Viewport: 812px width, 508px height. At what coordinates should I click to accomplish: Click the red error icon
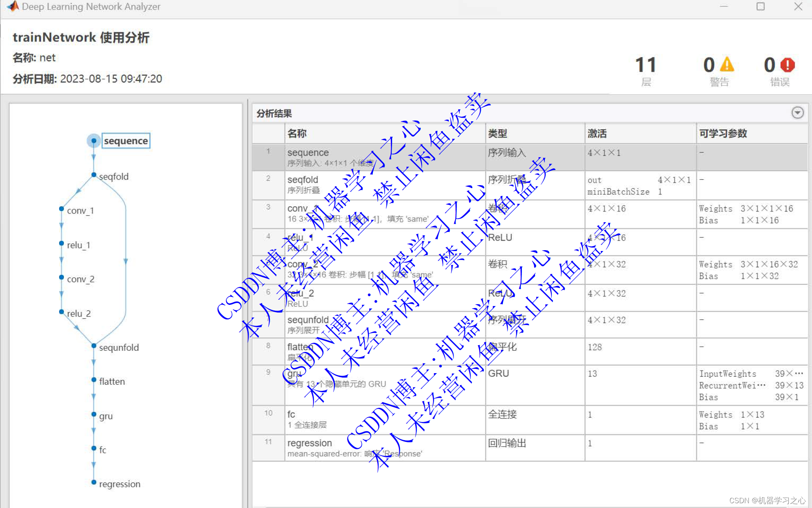pyautogui.click(x=788, y=65)
